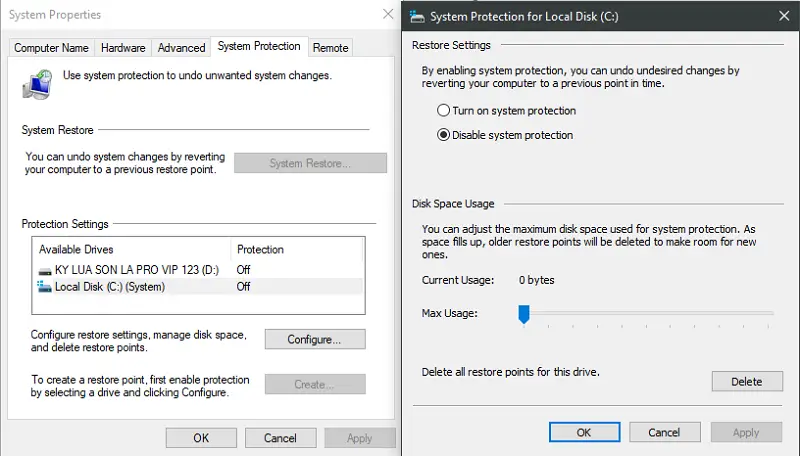Close the System Properties window

coord(388,14)
